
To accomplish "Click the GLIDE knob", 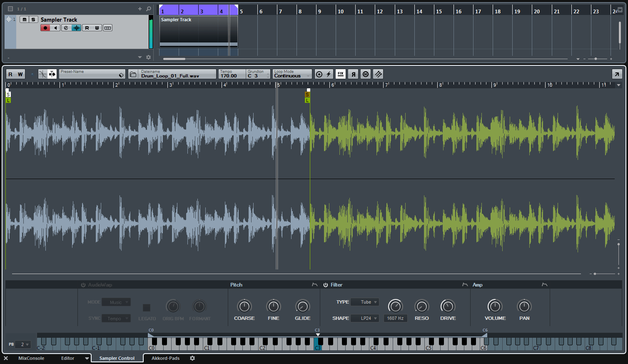I will (302, 307).
